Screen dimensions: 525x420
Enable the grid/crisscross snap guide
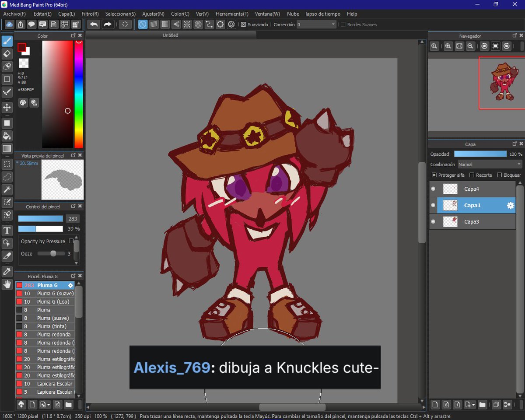(x=165, y=24)
